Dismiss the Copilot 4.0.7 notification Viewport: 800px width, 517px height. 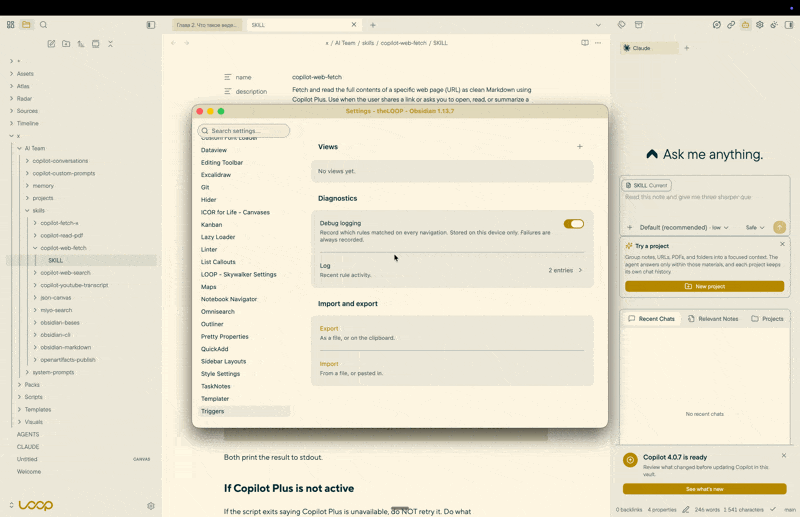click(784, 455)
